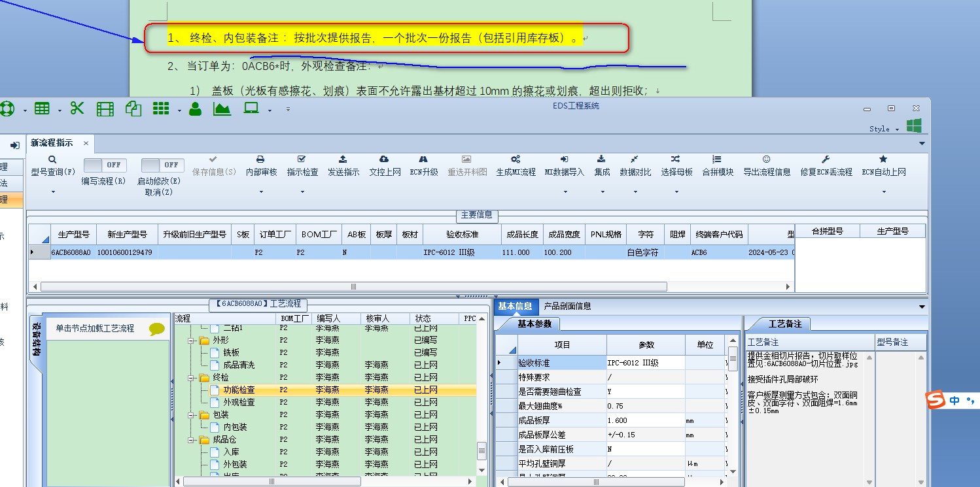Click the login arrow icon beside the tab bar
The height and width of the screenshot is (487, 980).
tap(14, 145)
